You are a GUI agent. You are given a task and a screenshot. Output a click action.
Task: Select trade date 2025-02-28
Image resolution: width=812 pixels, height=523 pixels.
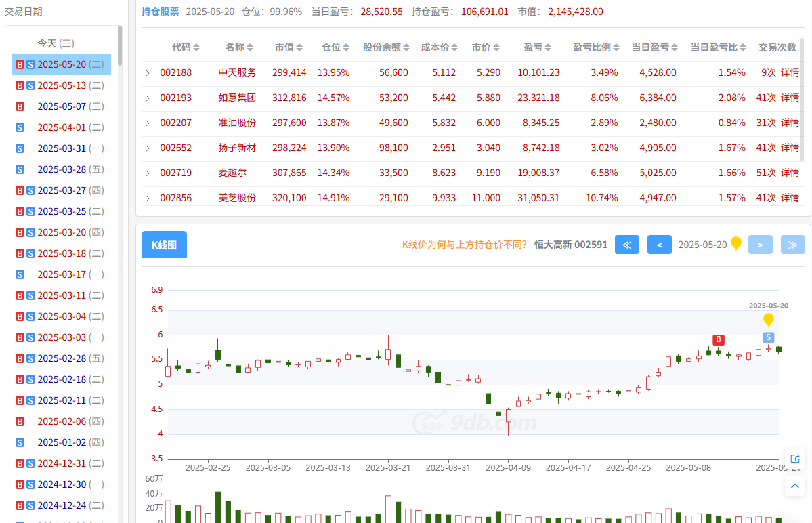point(62,359)
